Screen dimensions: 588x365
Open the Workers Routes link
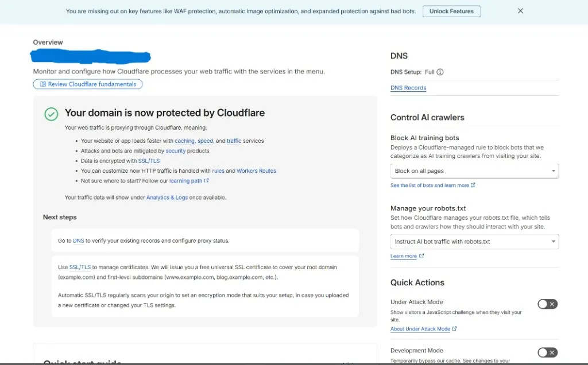[x=256, y=170]
